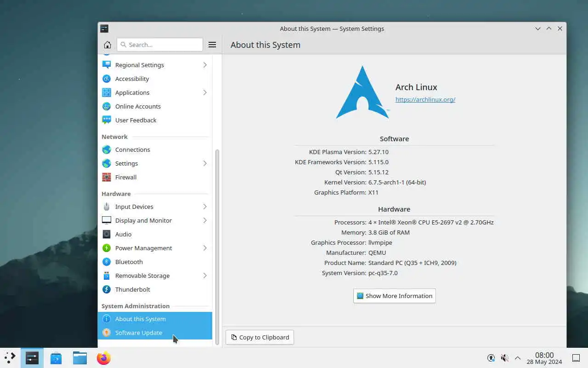588x368 pixels.
Task: Click the Qt Version value 5.15.12
Action: pyautogui.click(x=379, y=172)
